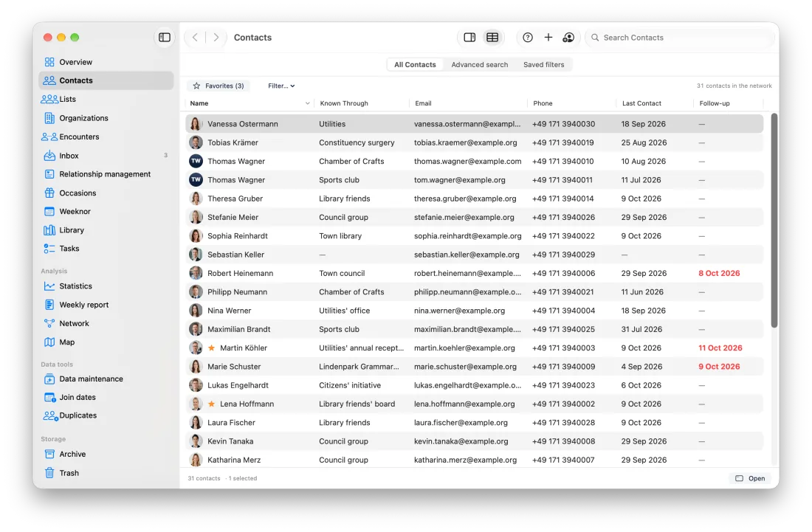Open Library in the sidebar
The image size is (812, 532).
coord(106,230)
